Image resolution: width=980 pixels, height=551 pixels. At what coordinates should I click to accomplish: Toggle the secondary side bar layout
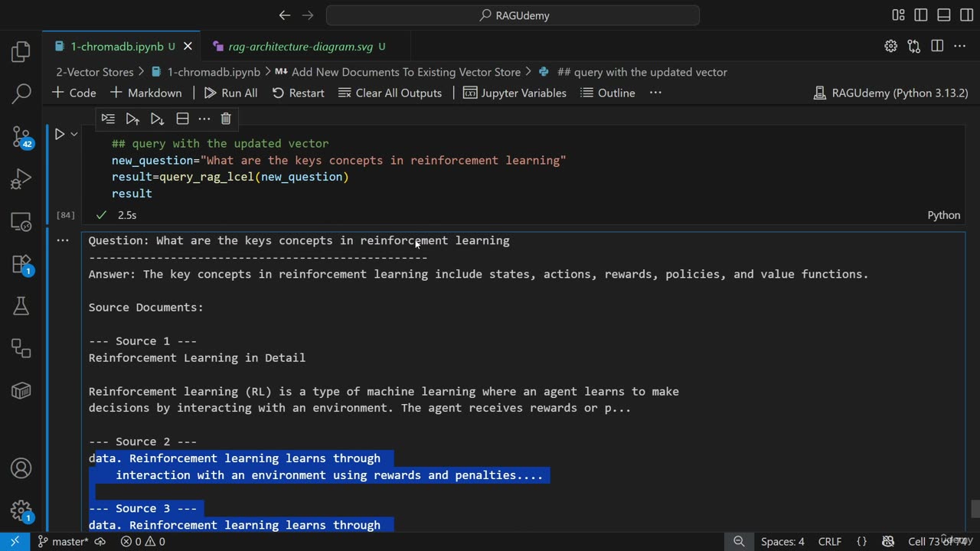coord(966,15)
